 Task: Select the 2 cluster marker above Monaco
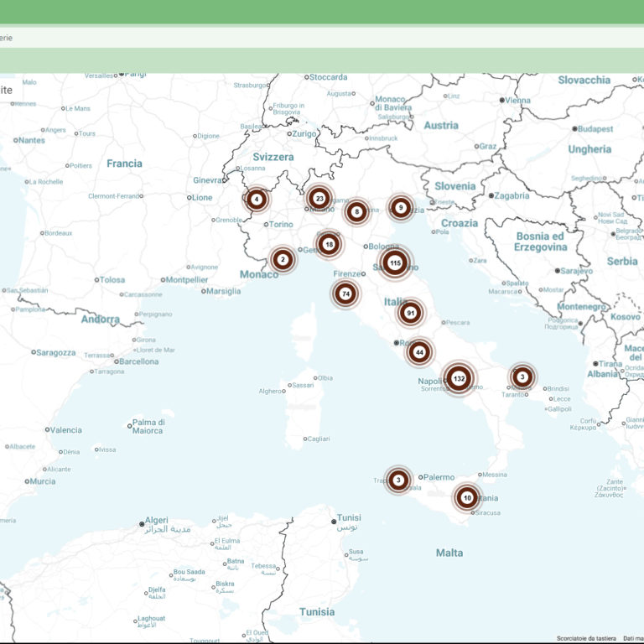click(x=283, y=260)
